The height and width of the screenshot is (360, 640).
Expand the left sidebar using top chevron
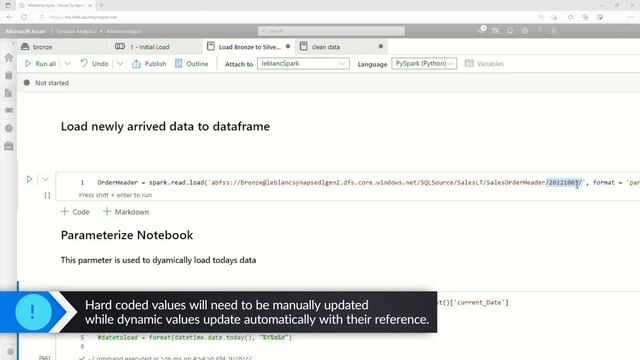(13, 42)
